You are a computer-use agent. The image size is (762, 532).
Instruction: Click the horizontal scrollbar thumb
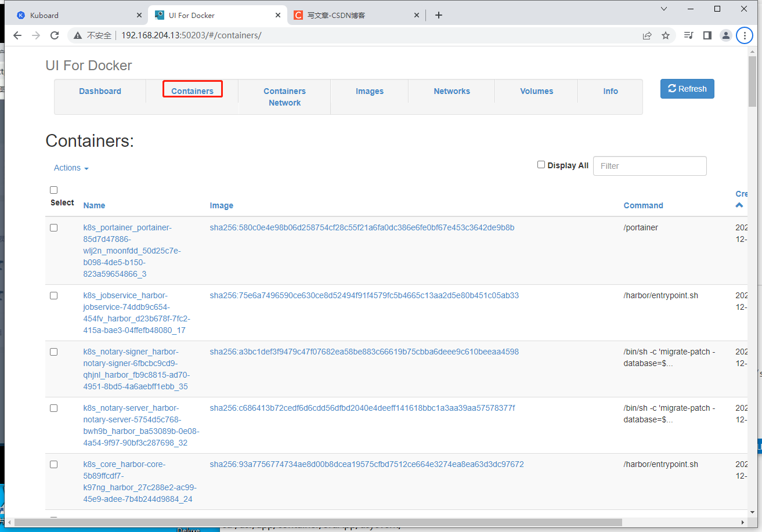tap(319, 522)
